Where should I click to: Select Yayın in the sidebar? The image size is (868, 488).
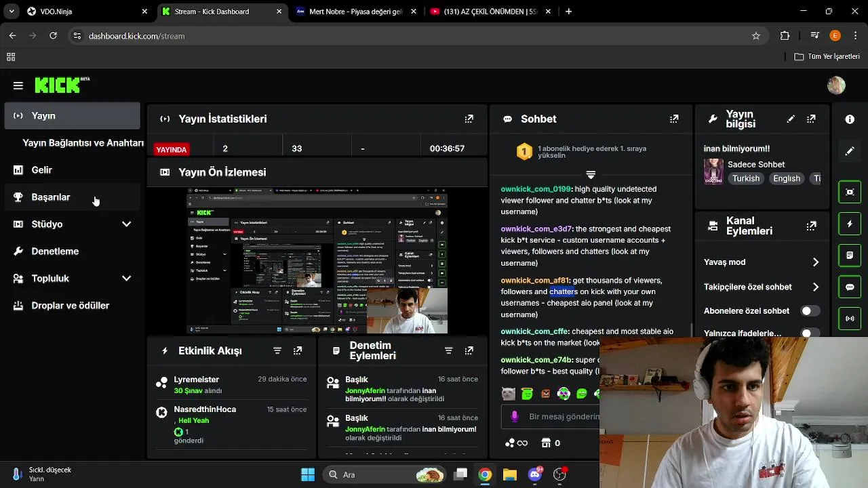(x=72, y=116)
